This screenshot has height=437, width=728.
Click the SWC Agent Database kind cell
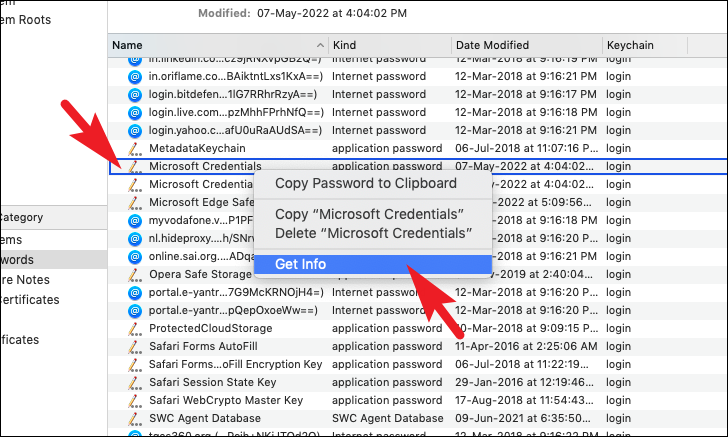click(388, 418)
